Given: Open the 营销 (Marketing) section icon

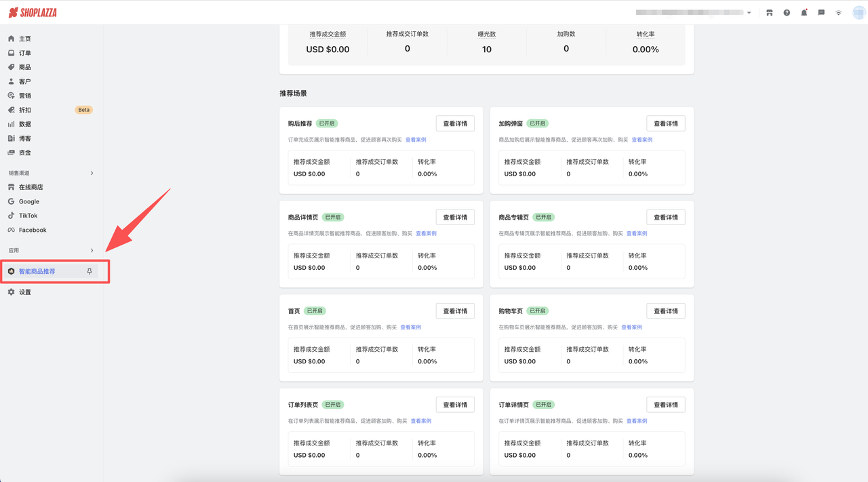Looking at the screenshot, I should 11,95.
